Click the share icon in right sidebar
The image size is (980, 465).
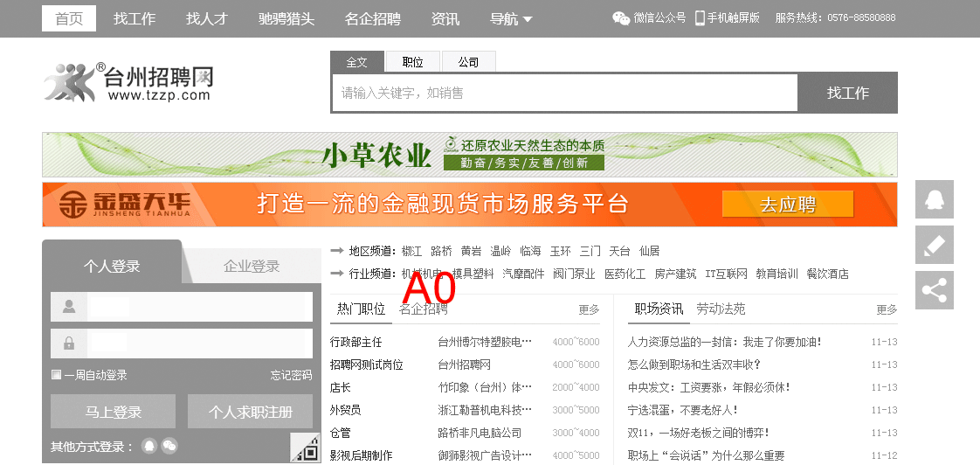click(934, 290)
